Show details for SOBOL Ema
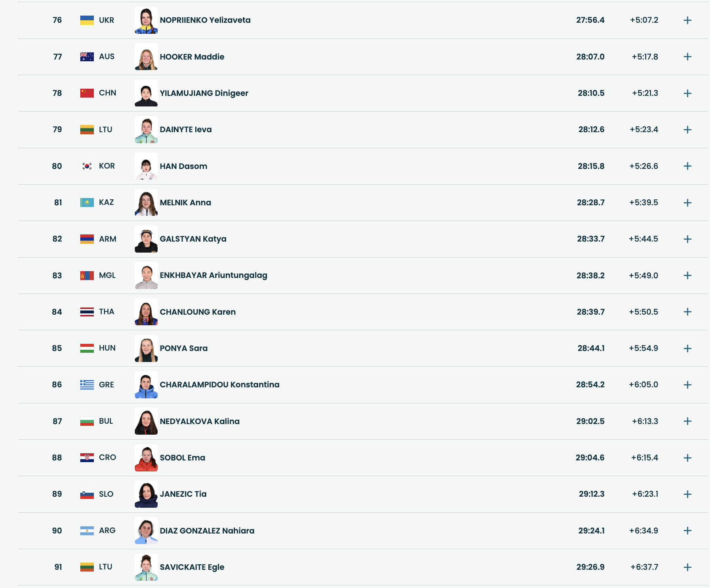 pos(687,458)
